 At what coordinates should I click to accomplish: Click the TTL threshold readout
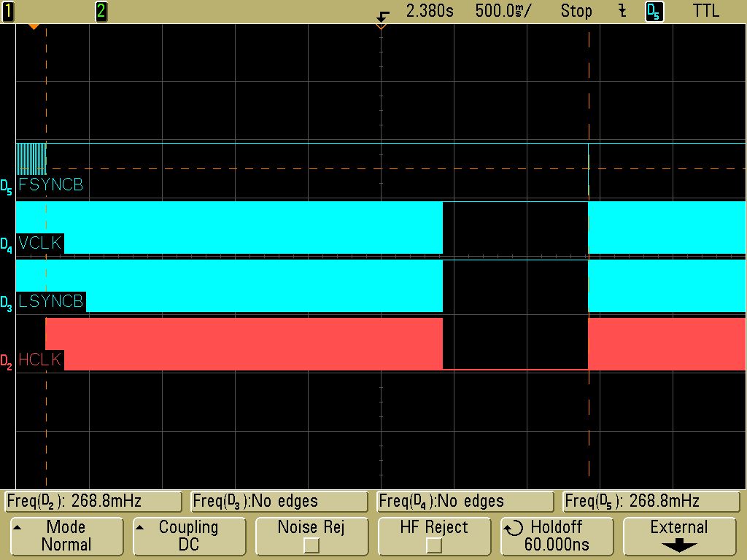pos(706,11)
